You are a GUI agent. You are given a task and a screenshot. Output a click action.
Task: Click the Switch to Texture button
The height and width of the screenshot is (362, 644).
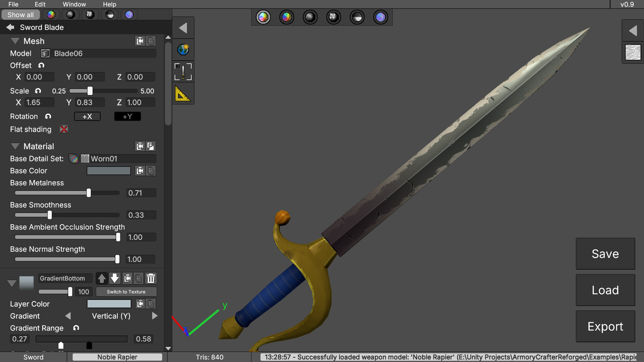[x=126, y=292]
